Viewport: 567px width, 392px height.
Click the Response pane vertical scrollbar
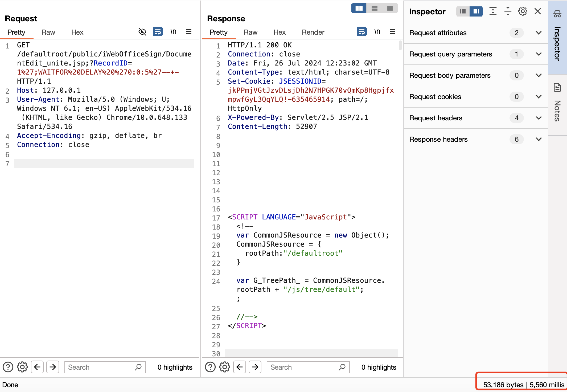[x=400, y=45]
